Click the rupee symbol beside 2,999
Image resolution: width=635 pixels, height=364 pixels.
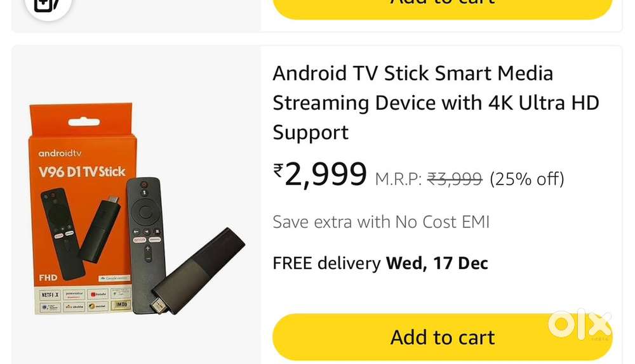pos(278,171)
